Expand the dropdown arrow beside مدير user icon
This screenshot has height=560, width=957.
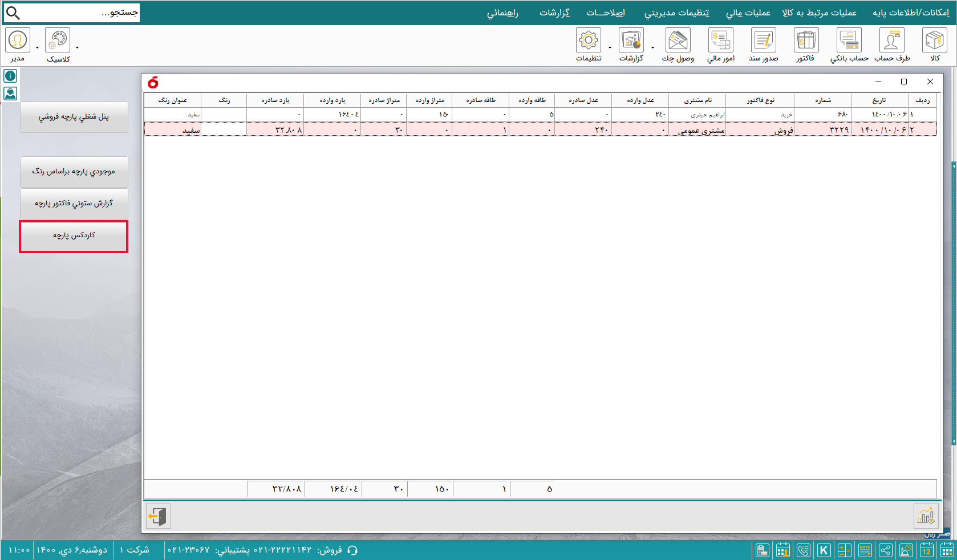coord(38,48)
